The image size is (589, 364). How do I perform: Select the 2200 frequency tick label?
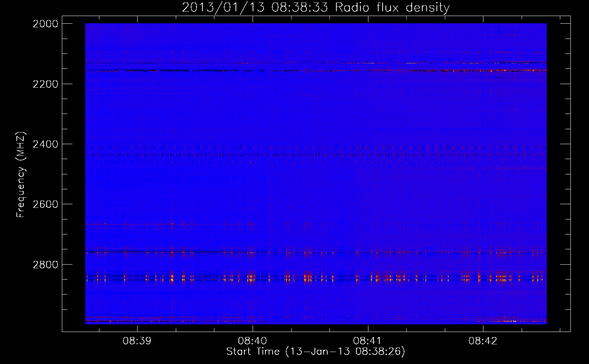coord(46,84)
